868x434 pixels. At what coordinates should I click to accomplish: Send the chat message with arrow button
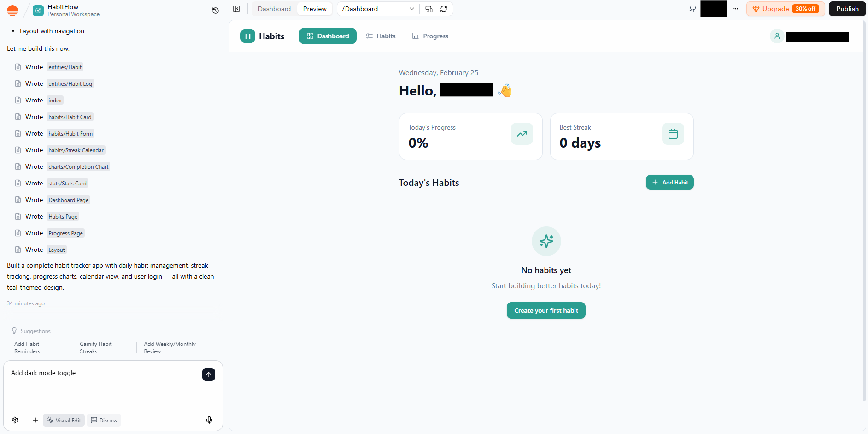[x=208, y=375]
